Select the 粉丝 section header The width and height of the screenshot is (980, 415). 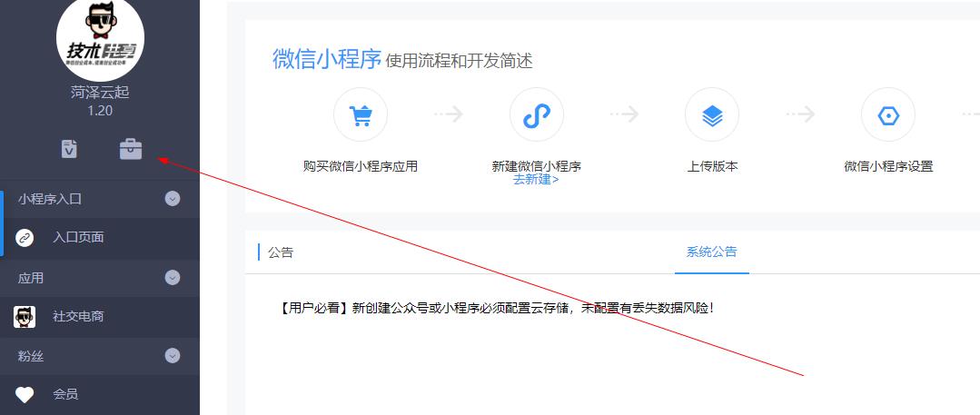click(x=100, y=356)
